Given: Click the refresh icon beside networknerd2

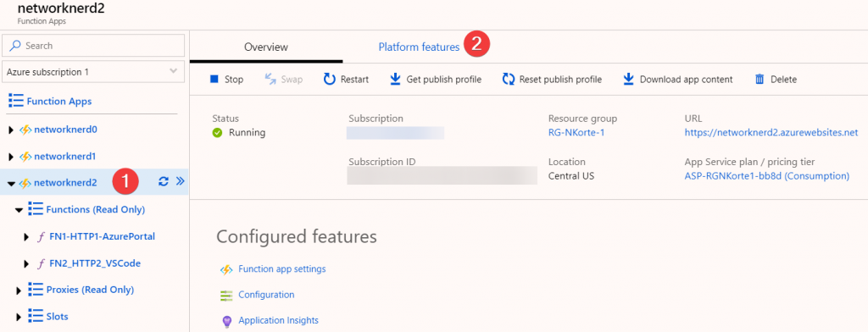Looking at the screenshot, I should [164, 181].
